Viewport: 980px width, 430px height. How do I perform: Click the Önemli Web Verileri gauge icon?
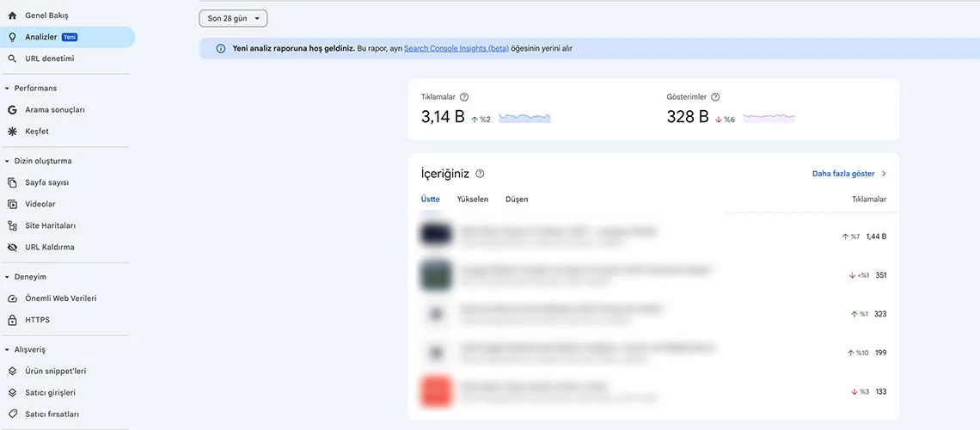(12, 298)
